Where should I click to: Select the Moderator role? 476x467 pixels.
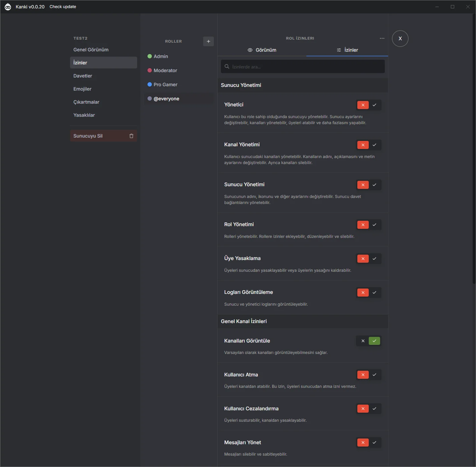[165, 70]
